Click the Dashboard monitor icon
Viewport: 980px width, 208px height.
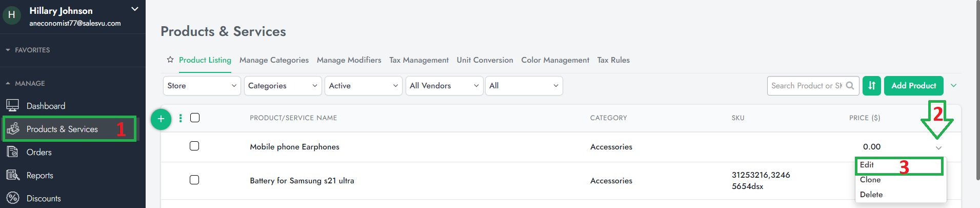[13, 105]
